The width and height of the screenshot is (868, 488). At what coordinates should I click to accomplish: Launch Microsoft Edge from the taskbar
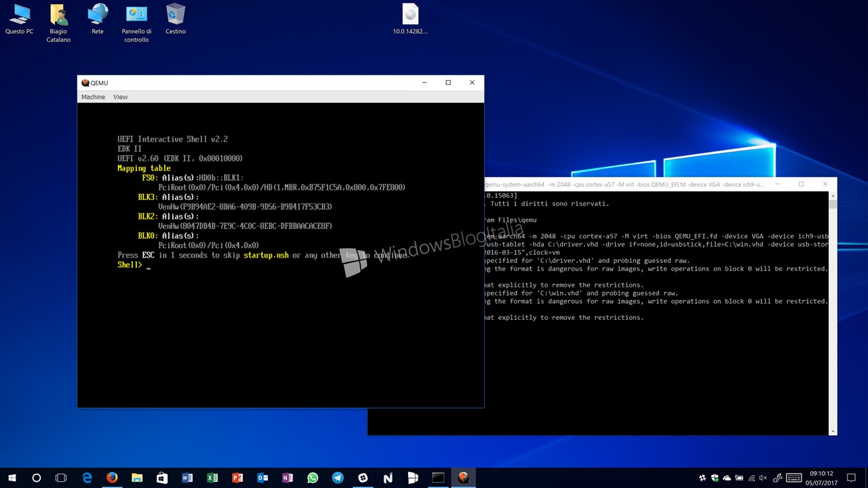[x=87, y=478]
